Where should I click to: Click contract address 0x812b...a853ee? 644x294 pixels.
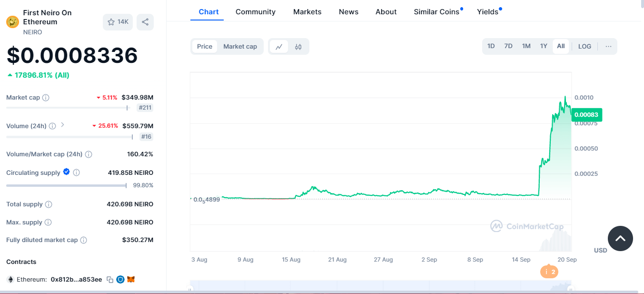[76, 280]
